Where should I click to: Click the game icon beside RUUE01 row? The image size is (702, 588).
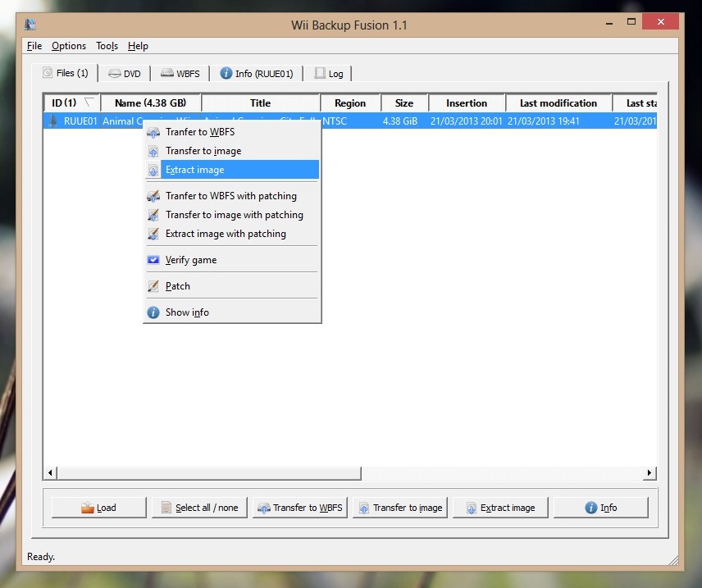tap(52, 121)
